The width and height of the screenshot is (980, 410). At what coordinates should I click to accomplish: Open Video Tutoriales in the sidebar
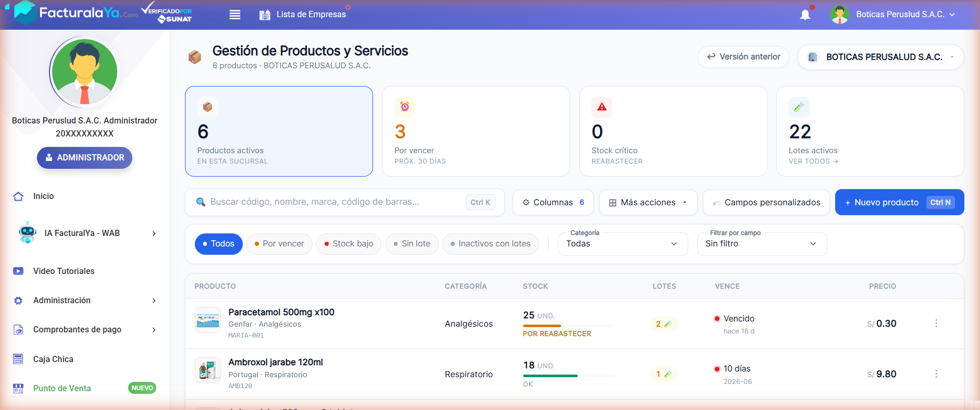pos(64,271)
